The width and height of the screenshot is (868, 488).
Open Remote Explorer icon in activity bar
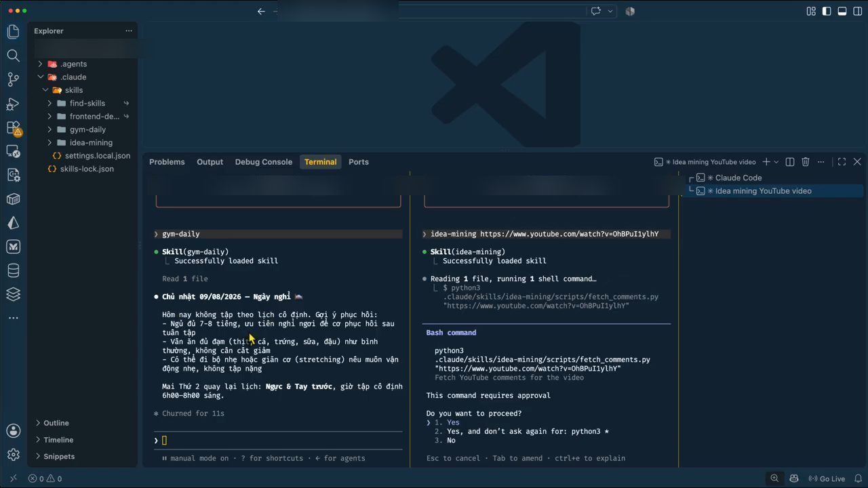click(x=13, y=151)
